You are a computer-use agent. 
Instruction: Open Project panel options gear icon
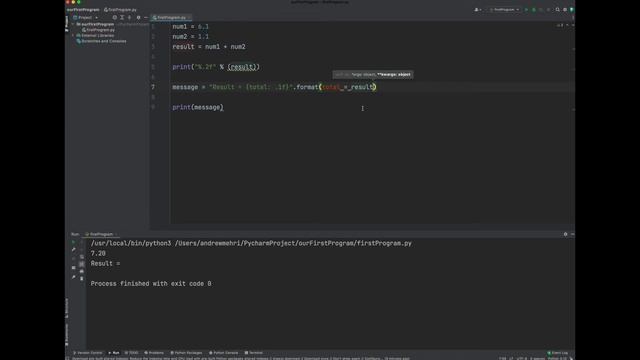(138, 18)
